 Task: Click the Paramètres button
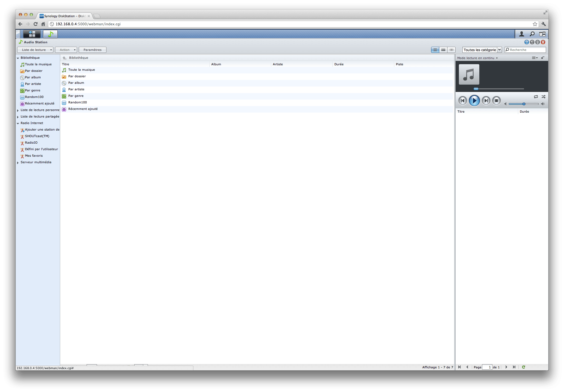click(92, 50)
